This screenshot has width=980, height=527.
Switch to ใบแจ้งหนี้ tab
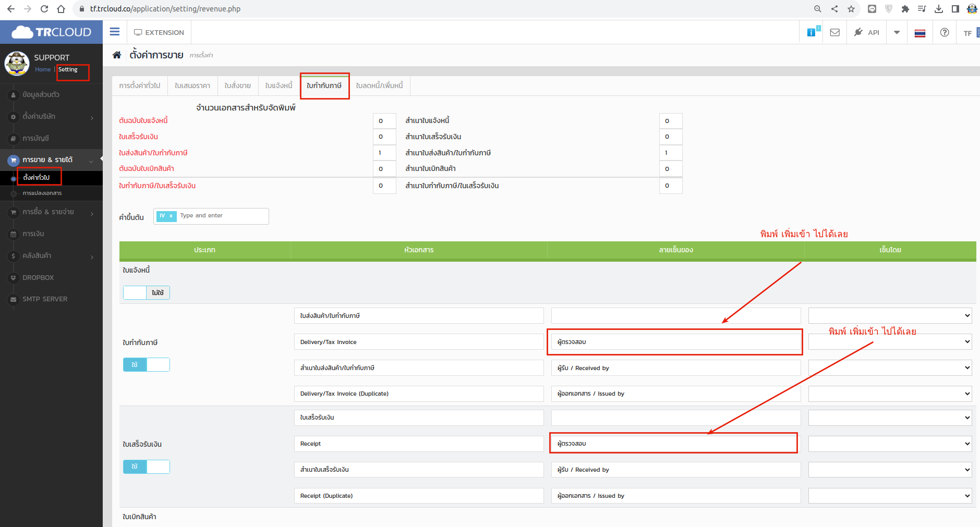(279, 85)
